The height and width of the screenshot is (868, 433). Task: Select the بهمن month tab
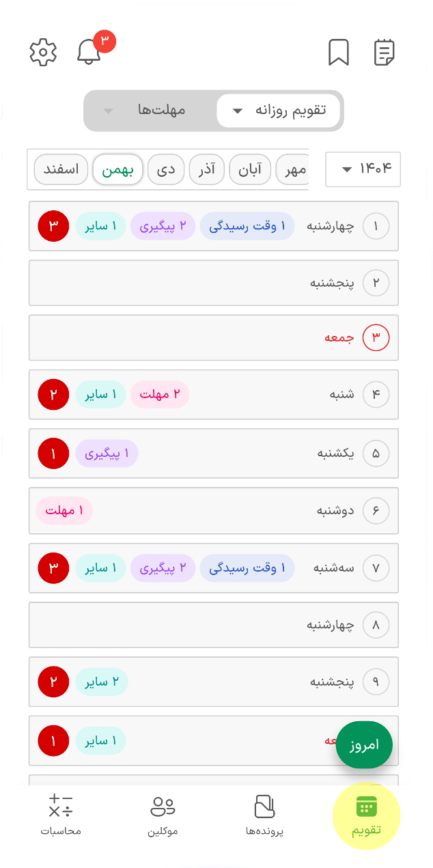click(x=117, y=169)
